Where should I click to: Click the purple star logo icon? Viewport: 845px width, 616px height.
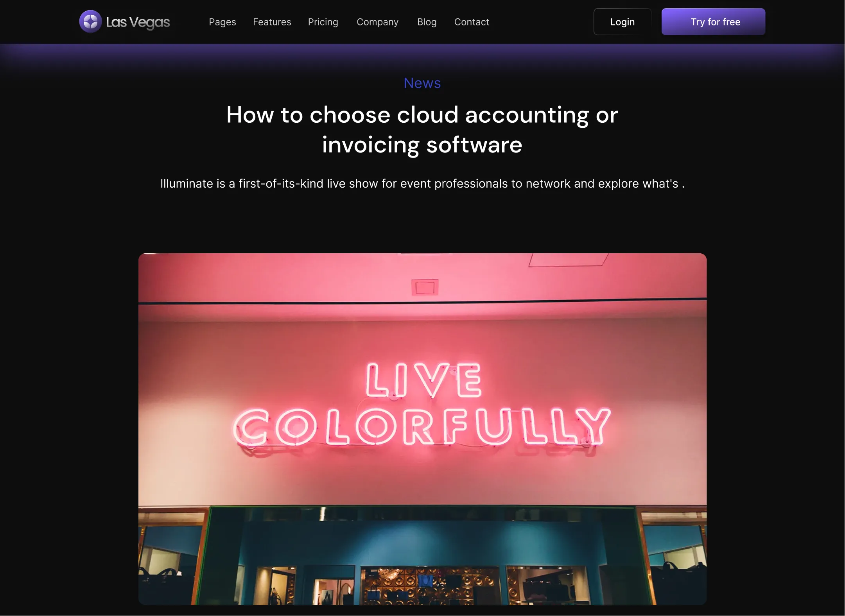90,21
